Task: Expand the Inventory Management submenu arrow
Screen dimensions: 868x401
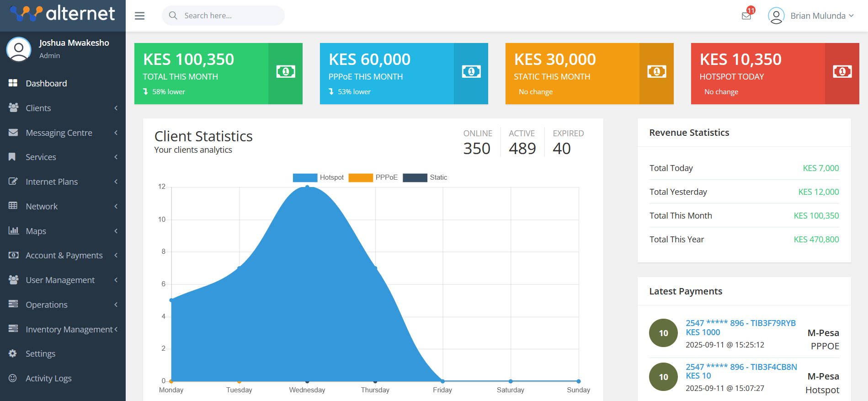Action: (116, 329)
